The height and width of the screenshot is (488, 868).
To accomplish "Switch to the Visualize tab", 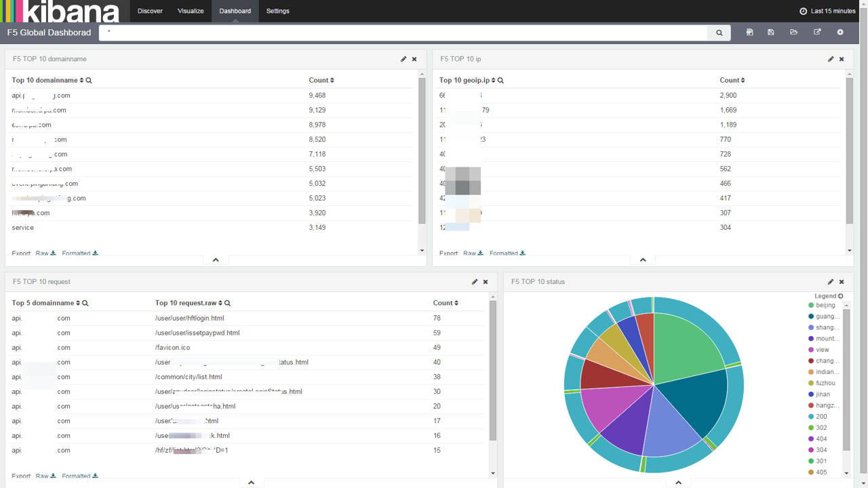I will [191, 11].
